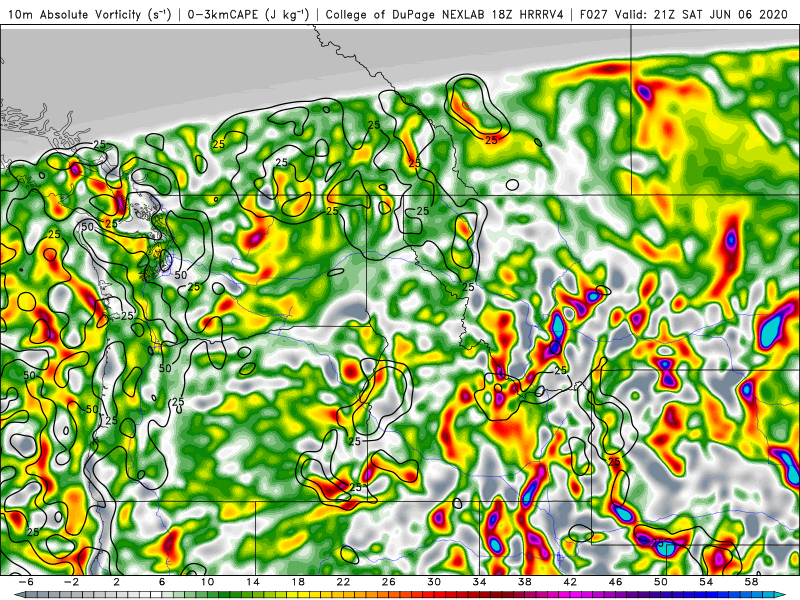
Task: Click the "-6" color scale label
Action: click(26, 582)
